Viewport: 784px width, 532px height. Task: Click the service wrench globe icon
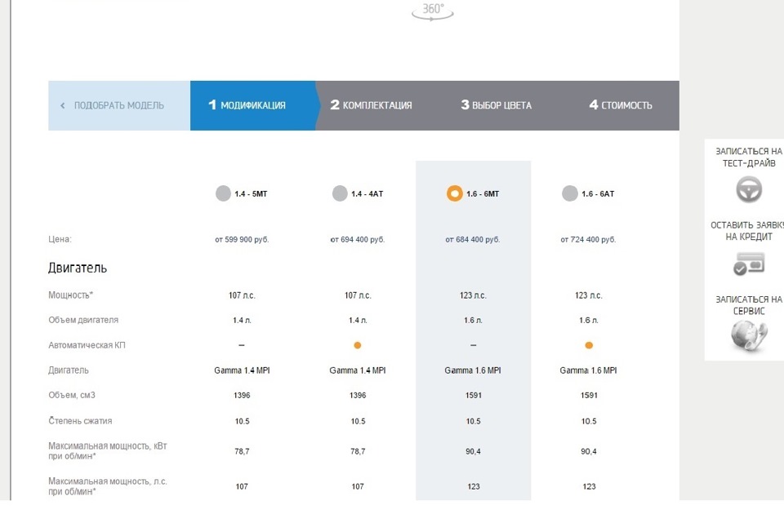point(749,335)
